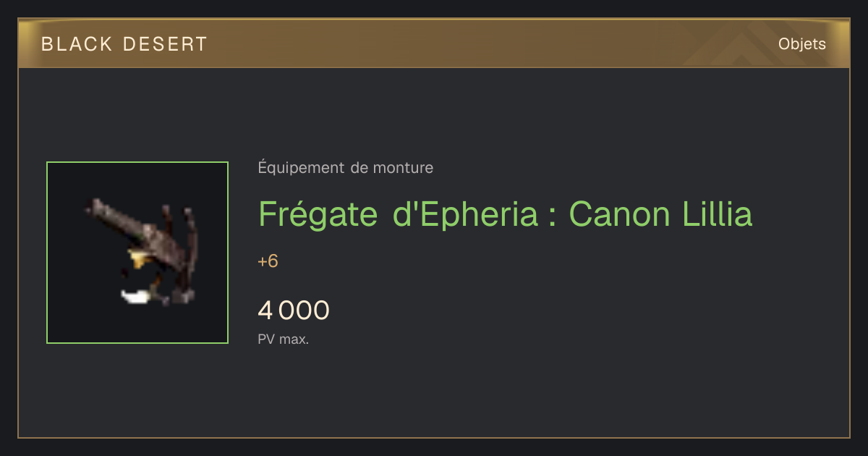The width and height of the screenshot is (868, 456).
Task: Click the chevron emblem in the gold header
Action: click(732, 46)
